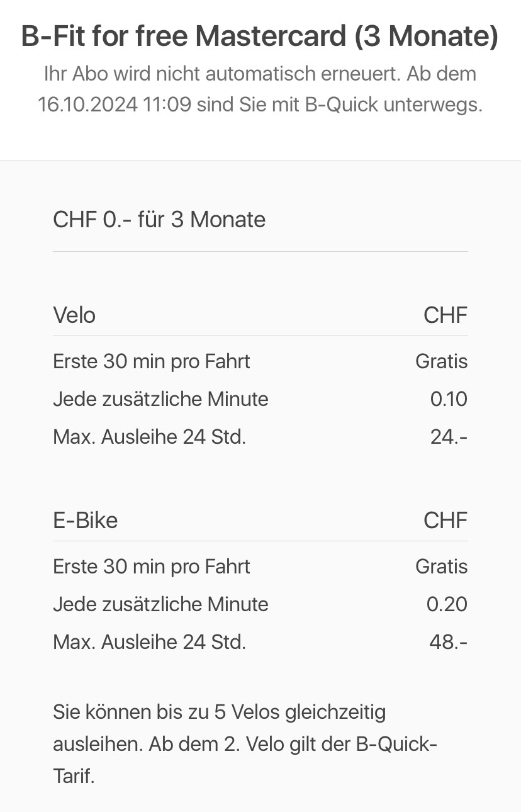The height and width of the screenshot is (812, 521).
Task: Tap the 0.20 per-minute E-Bike price
Action: click(x=447, y=604)
